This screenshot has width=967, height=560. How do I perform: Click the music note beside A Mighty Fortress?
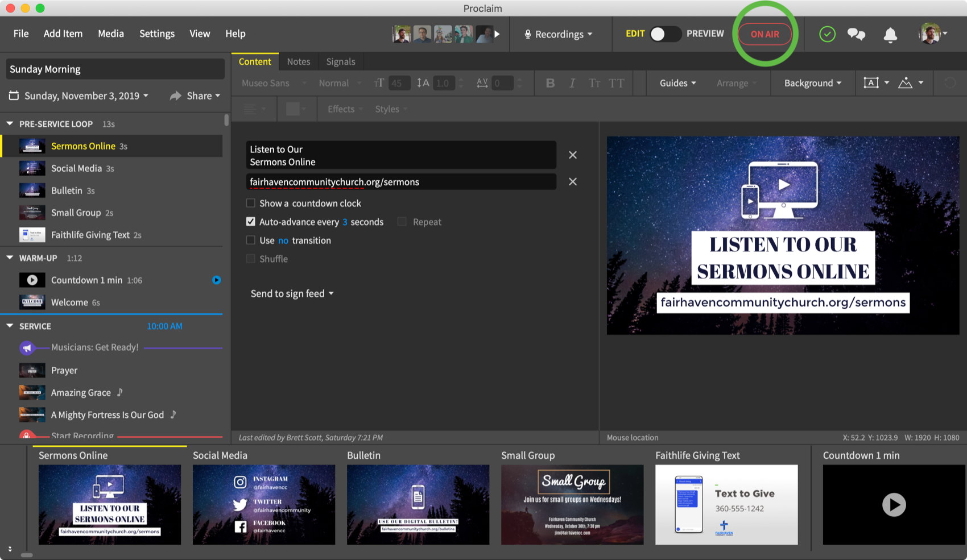pyautogui.click(x=173, y=414)
